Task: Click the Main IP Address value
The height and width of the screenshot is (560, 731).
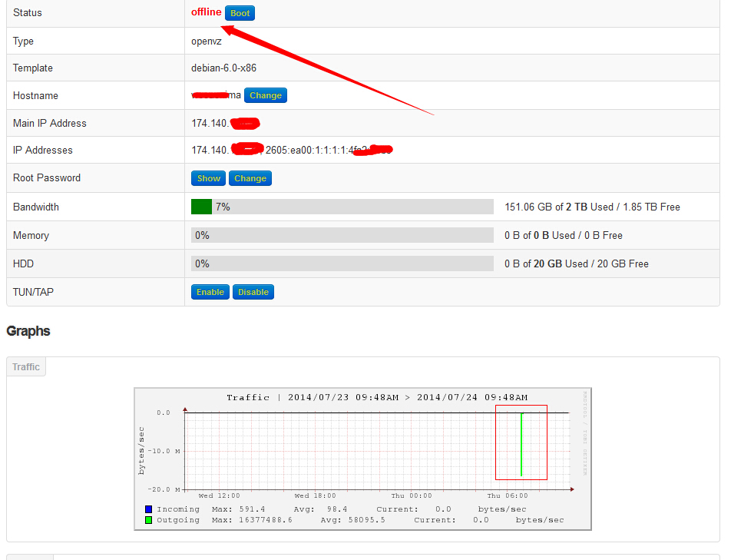Action: 224,123
